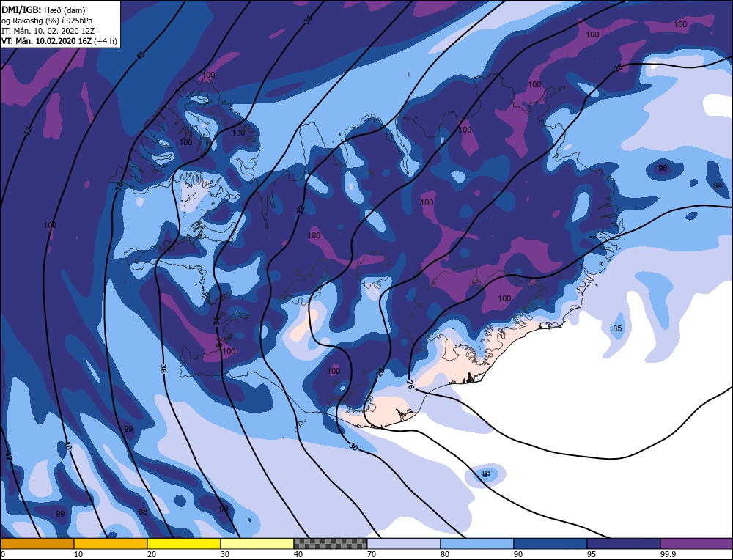Screen dimensions: 733x560
Task: Click the '30' contour line label
Action: [x=353, y=447]
